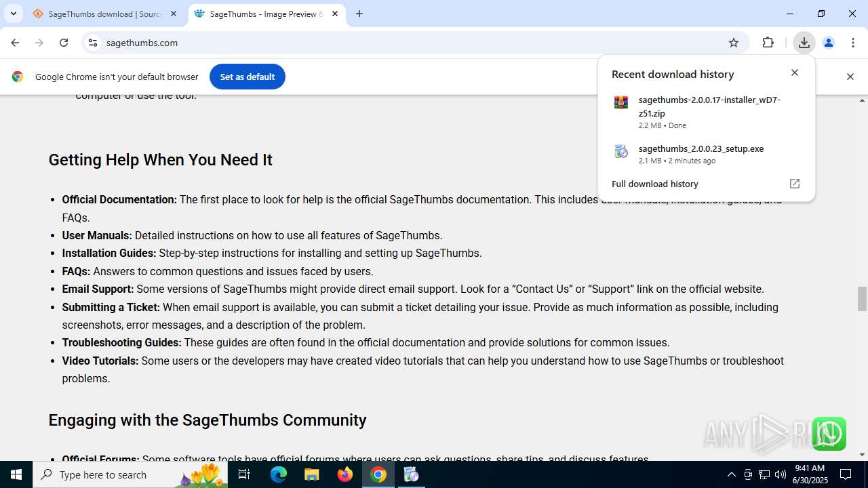Open the volume speaker tray icon
Viewport: 868px width, 488px height.
point(781,474)
